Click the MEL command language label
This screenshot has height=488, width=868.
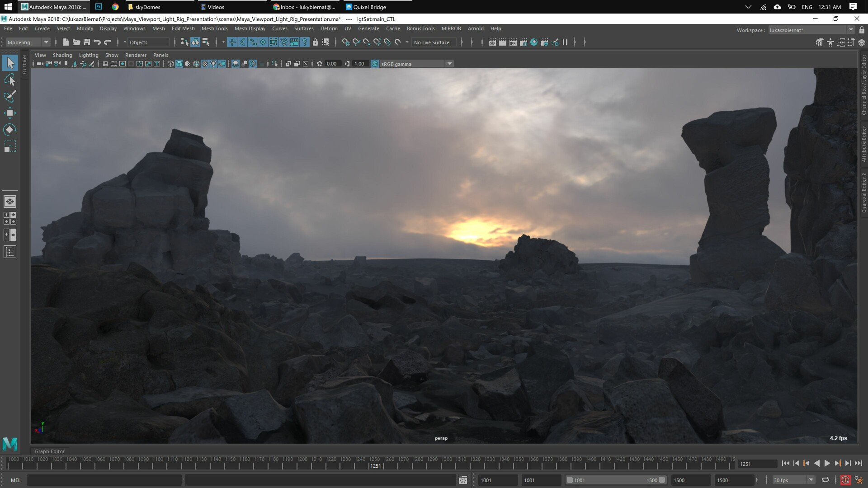point(15,480)
